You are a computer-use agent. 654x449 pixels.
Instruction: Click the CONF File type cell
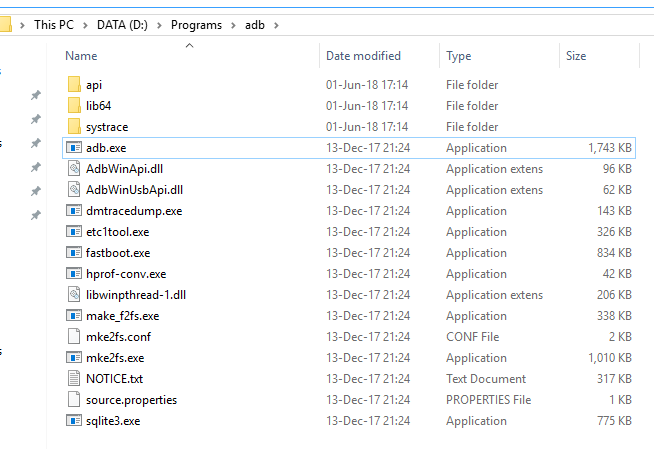pos(473,336)
